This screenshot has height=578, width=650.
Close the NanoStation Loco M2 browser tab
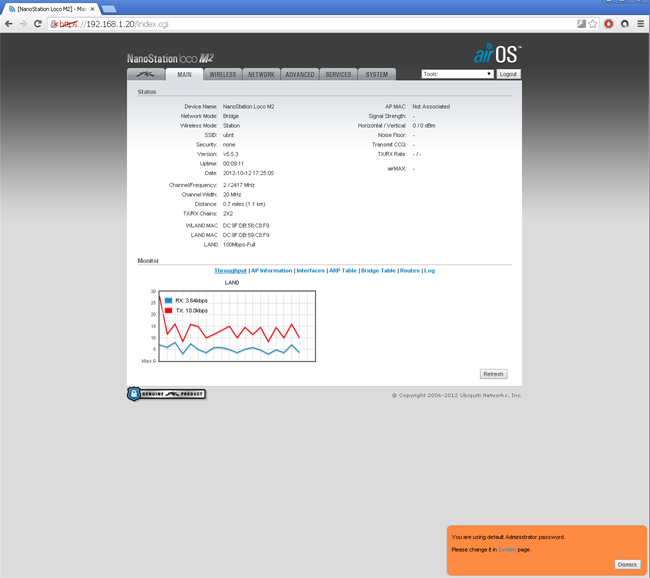[x=92, y=9]
